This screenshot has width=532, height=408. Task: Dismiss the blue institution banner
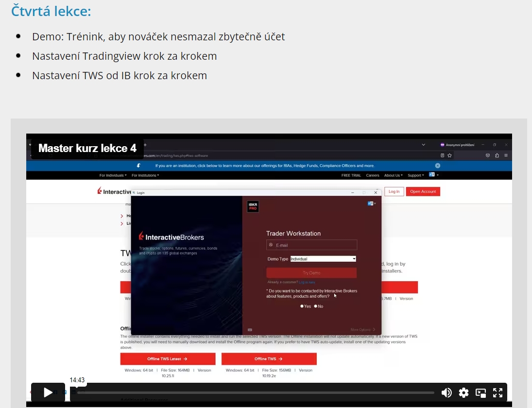tap(438, 166)
